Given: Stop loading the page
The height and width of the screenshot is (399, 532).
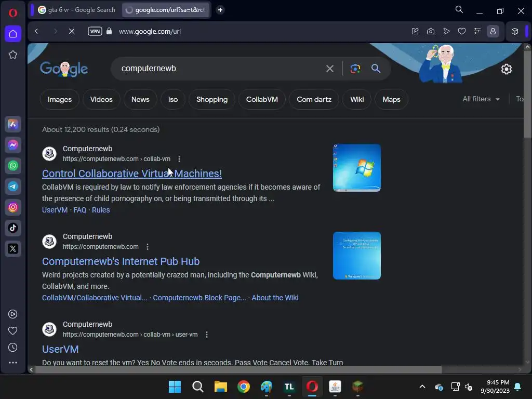Looking at the screenshot, I should pyautogui.click(x=72, y=31).
